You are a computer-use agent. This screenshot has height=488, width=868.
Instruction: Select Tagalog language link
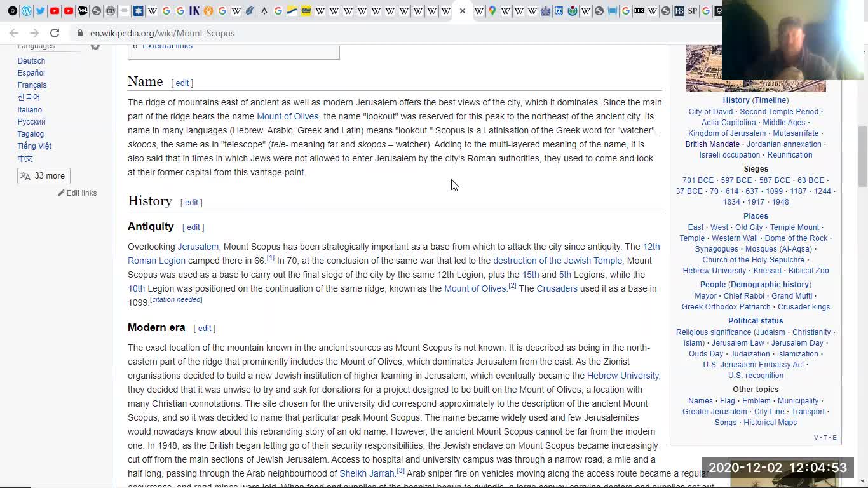click(31, 134)
